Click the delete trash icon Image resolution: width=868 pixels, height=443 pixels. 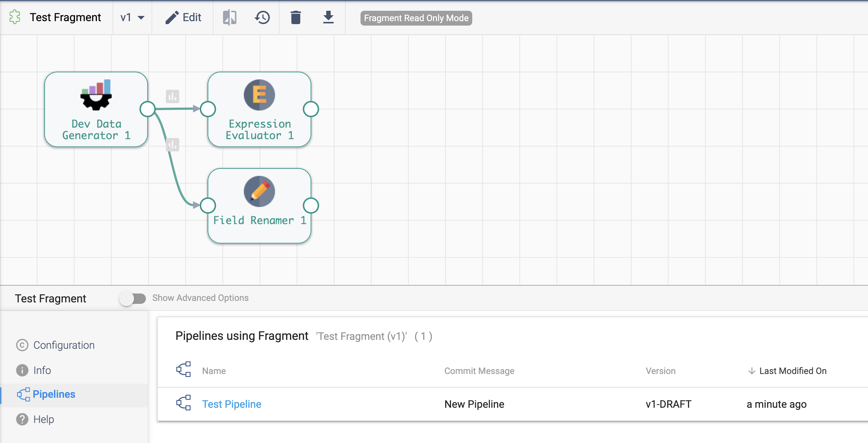click(296, 17)
